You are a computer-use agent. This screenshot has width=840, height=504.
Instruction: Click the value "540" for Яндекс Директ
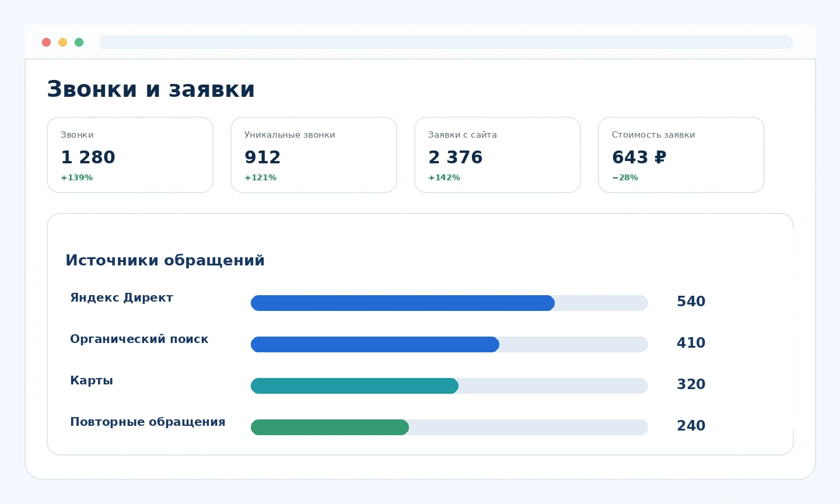(691, 302)
